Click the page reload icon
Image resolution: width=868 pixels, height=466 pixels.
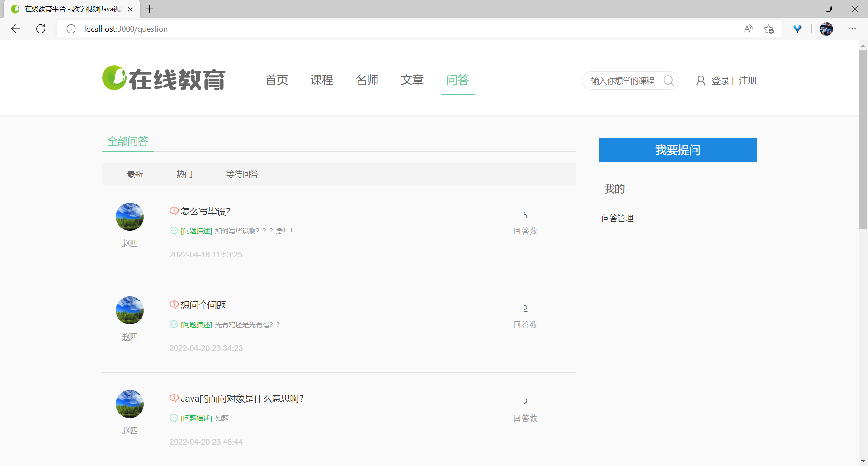tap(41, 29)
